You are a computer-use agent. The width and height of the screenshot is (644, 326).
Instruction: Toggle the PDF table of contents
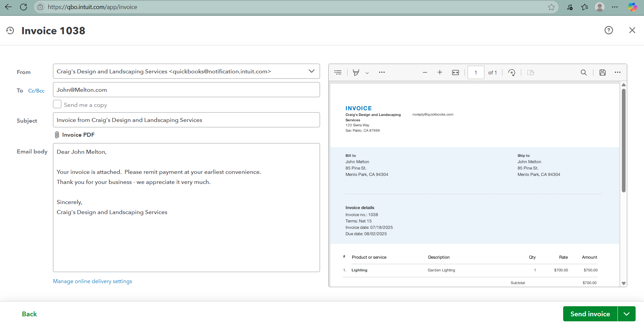click(x=338, y=72)
